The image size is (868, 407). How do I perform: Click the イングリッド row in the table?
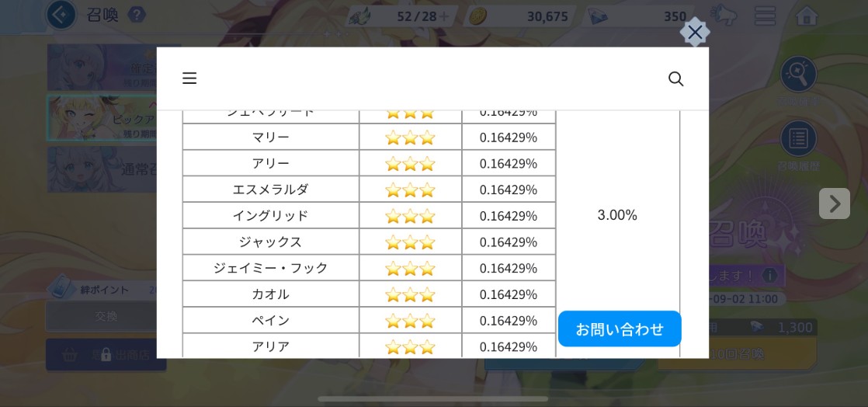coord(270,215)
